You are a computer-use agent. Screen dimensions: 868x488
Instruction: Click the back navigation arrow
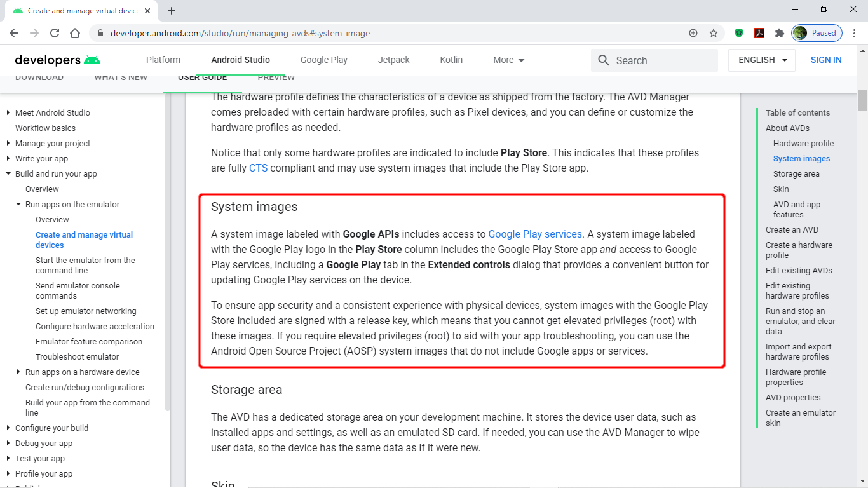[x=14, y=32]
